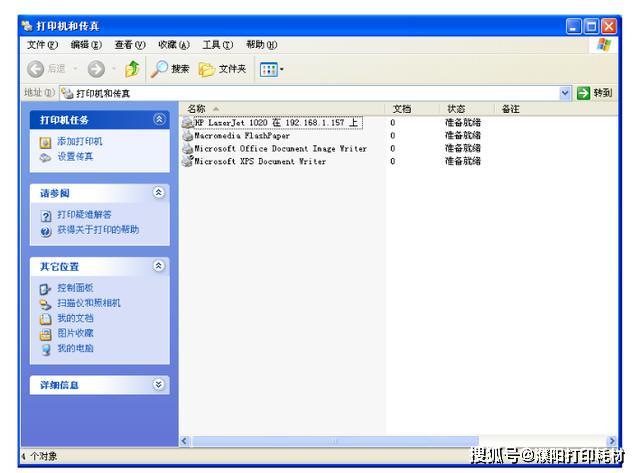
Task: Select Microsoft XPS Document Writer icon
Action: [187, 161]
